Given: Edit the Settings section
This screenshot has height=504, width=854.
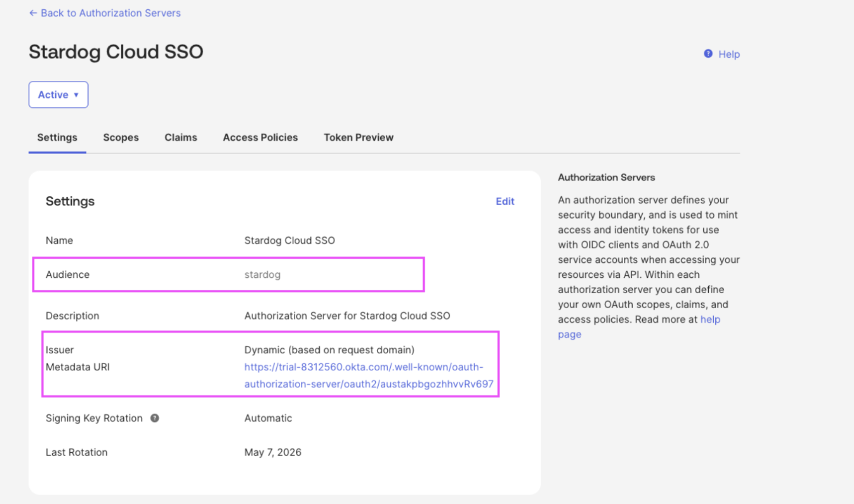Looking at the screenshot, I should click(x=505, y=201).
